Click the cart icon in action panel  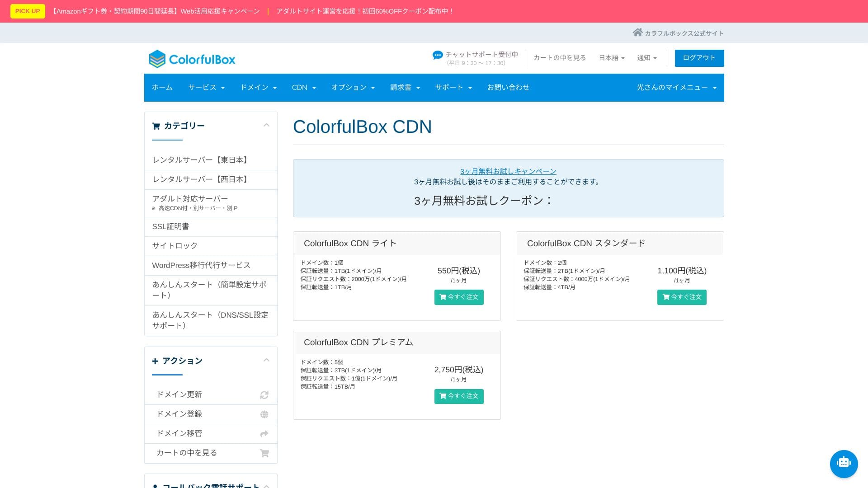click(x=264, y=454)
